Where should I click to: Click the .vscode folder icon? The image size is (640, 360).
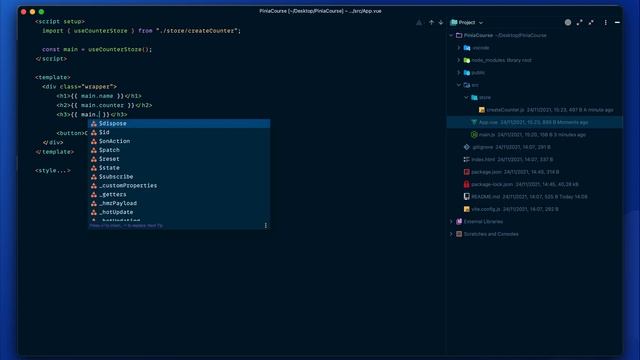(x=467, y=48)
